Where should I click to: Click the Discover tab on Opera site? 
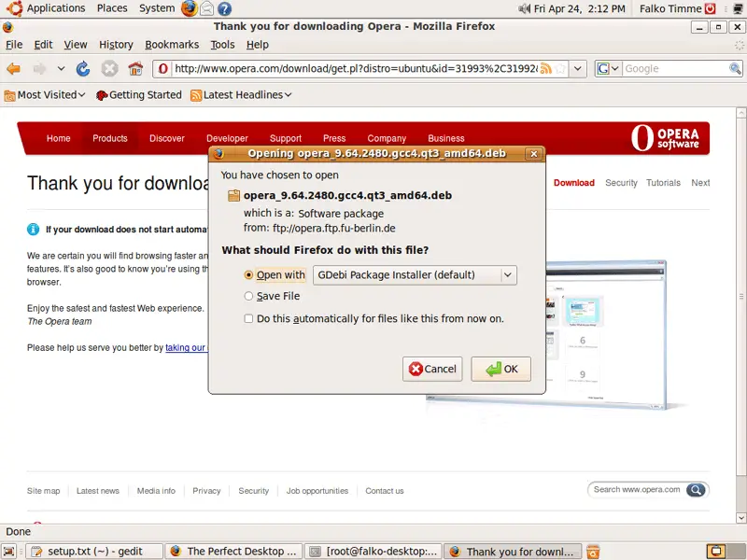tap(166, 138)
